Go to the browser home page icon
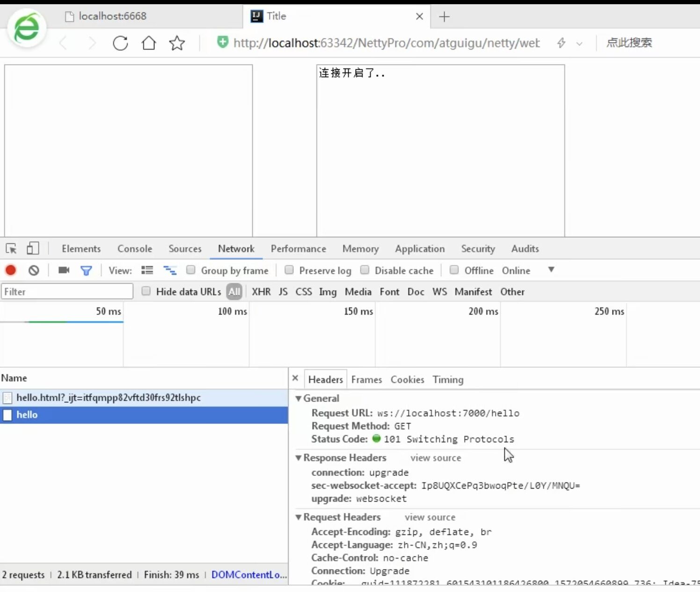The width and height of the screenshot is (700, 592). pos(149,43)
